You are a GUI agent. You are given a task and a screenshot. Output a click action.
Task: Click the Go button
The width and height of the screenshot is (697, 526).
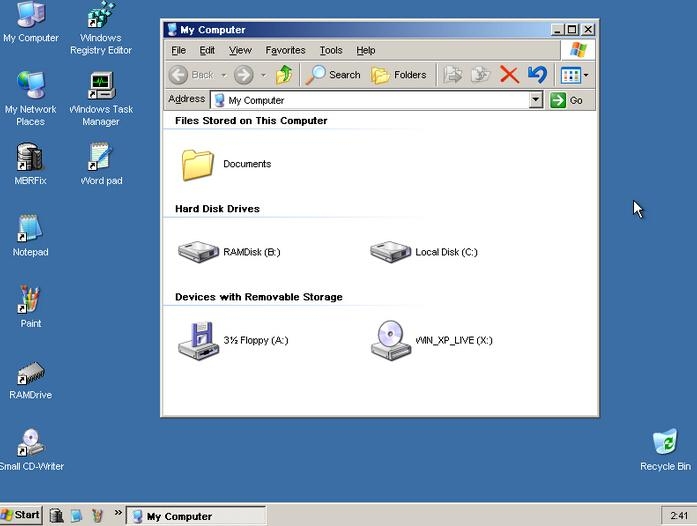567,100
